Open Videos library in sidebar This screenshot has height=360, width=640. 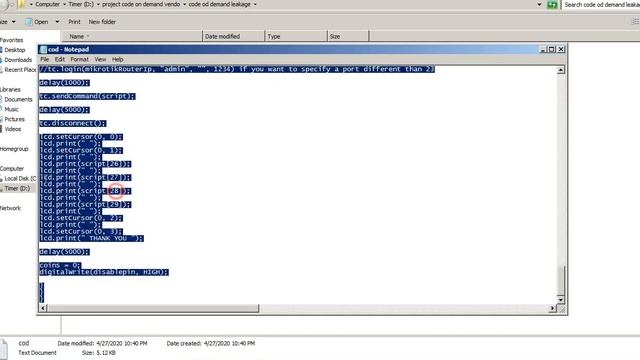pos(13,129)
